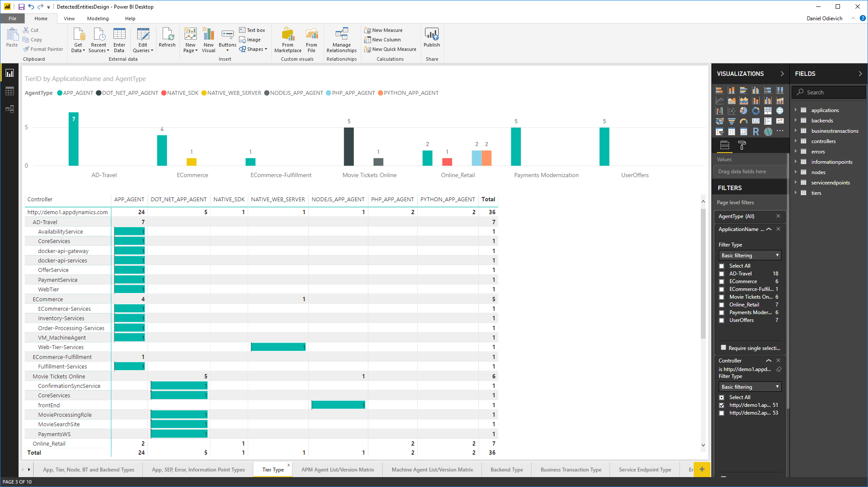Viewport: 868px width, 487px height.
Task: Select the R script visual icon
Action: (x=755, y=131)
